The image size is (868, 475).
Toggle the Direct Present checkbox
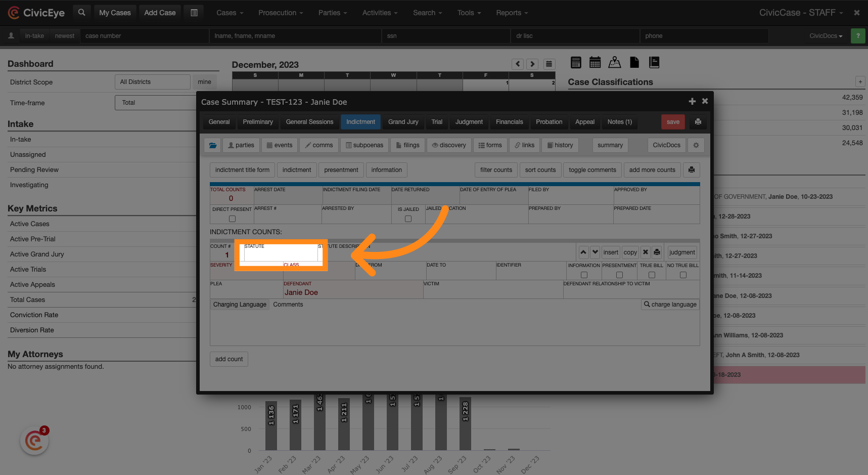click(x=232, y=219)
